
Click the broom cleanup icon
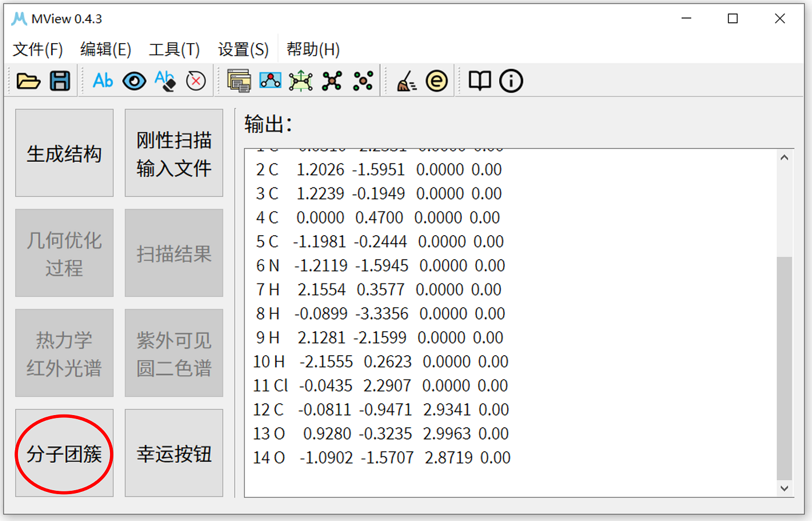tap(407, 81)
